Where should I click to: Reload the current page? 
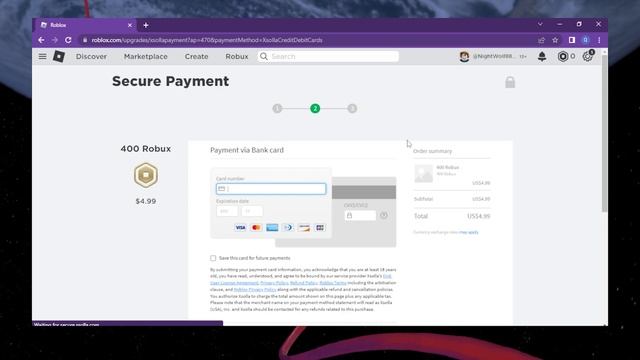point(68,40)
